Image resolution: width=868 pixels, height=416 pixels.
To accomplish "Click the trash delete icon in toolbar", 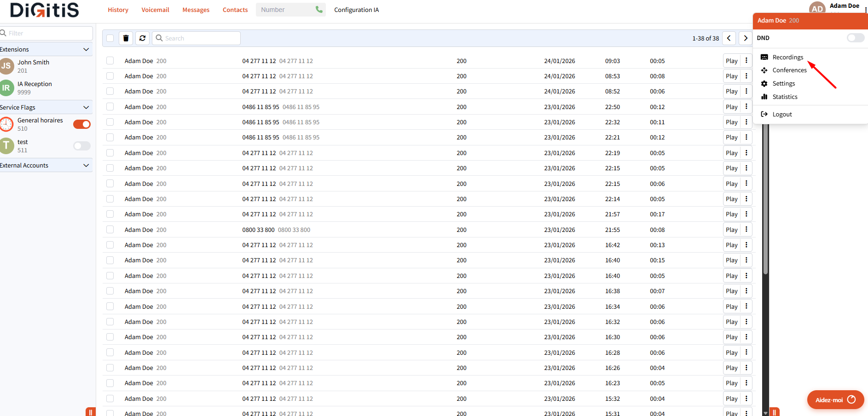I will click(126, 38).
